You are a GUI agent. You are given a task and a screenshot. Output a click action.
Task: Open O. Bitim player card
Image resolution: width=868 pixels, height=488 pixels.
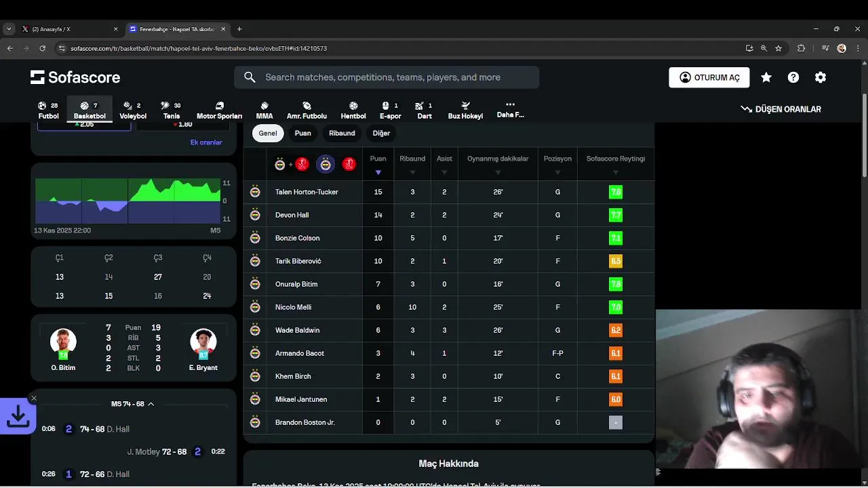(x=63, y=348)
